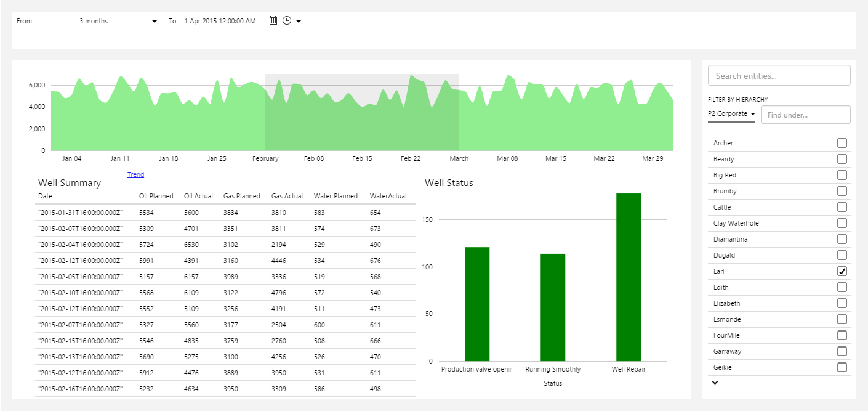
Task: Click the clock time picker icon
Action: (x=287, y=21)
